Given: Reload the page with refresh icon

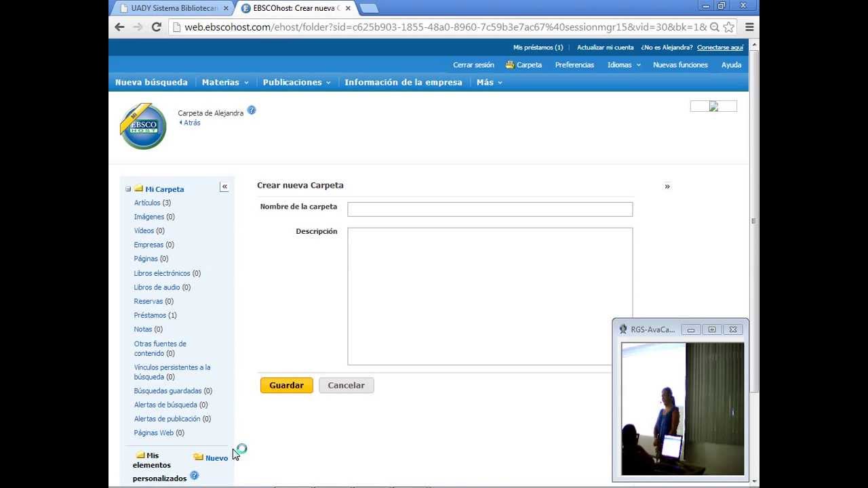Looking at the screenshot, I should [156, 27].
